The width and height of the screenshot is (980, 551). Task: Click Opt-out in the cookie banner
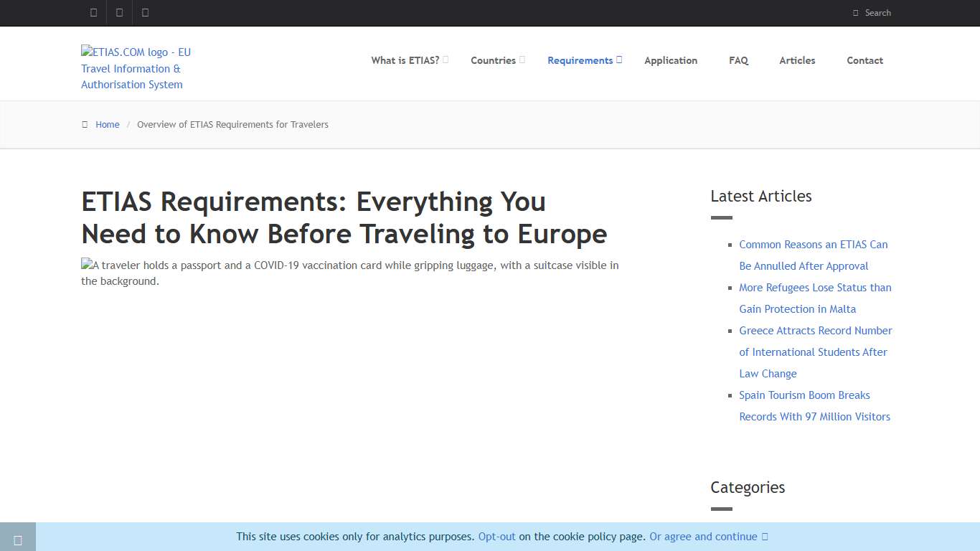click(x=496, y=536)
